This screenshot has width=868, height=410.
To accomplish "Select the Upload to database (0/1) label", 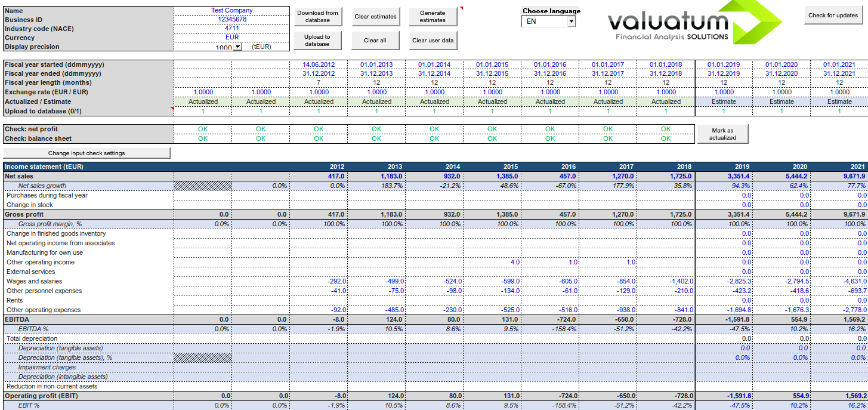I will click(42, 111).
